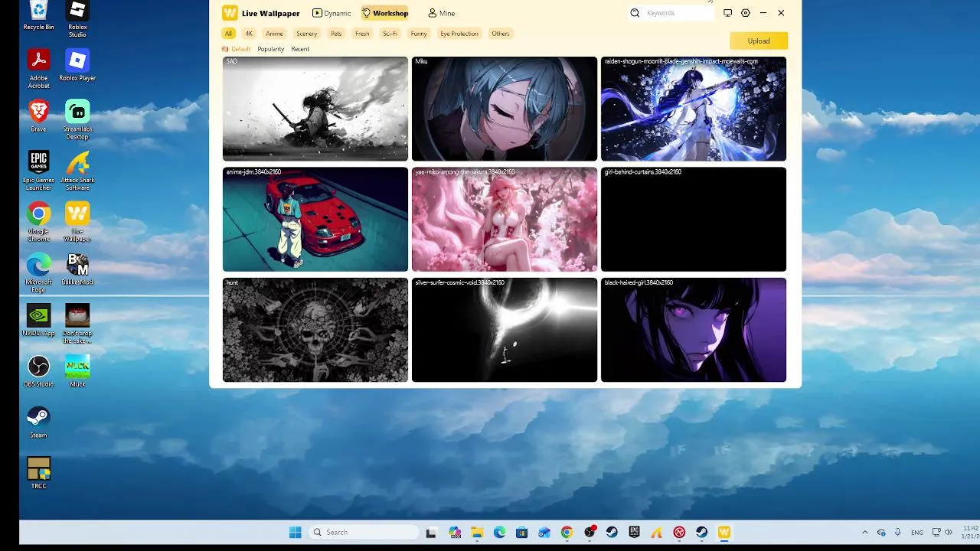Open the TRCC desktop shortcut
The width and height of the screenshot is (980, 551).
tap(38, 473)
